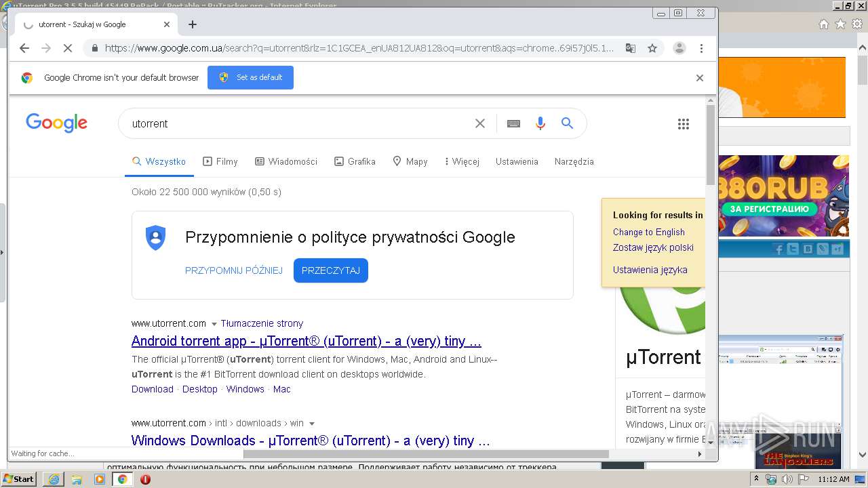This screenshot has width=868, height=488.
Task: Click Set as default button
Action: click(250, 77)
